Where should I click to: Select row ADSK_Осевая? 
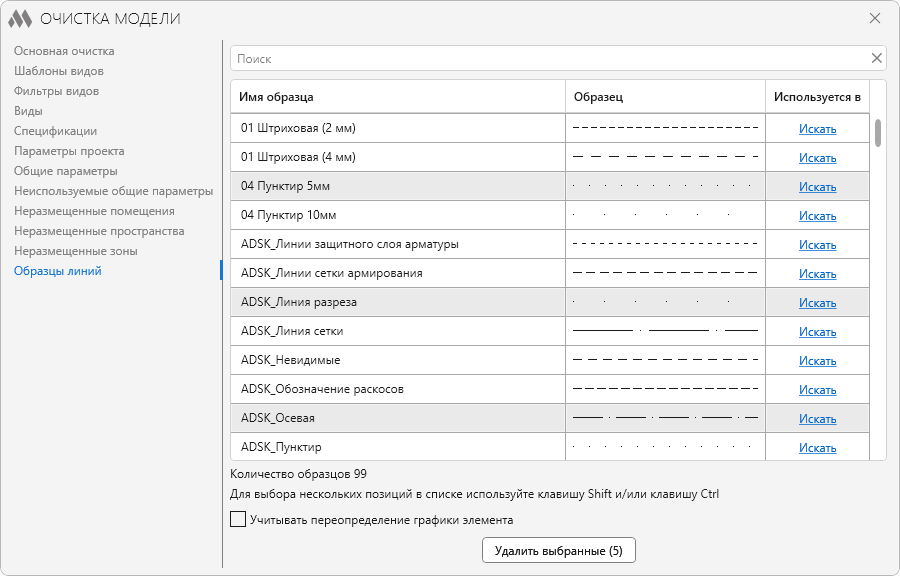click(550, 418)
